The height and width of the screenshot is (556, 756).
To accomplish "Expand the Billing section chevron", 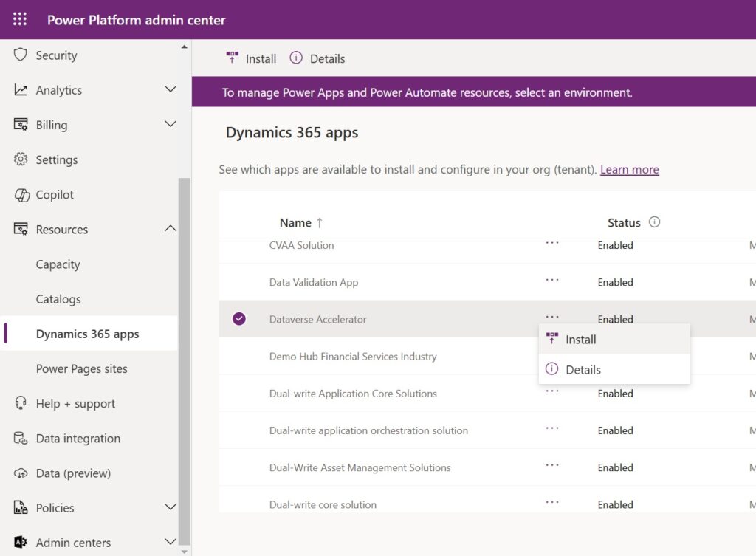I will tap(171, 124).
